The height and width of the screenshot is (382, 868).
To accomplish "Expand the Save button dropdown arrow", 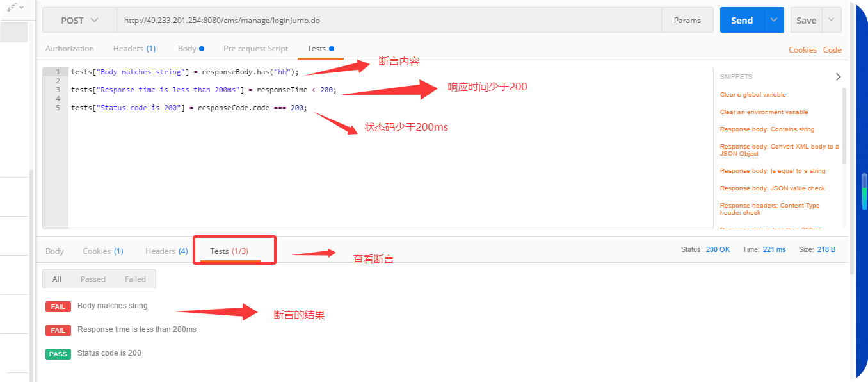I will [x=832, y=21].
